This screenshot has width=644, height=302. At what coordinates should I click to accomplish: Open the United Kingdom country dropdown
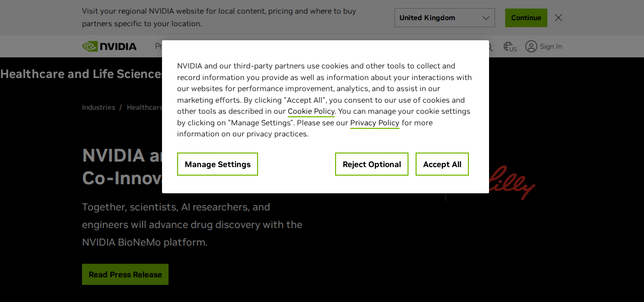(x=444, y=18)
